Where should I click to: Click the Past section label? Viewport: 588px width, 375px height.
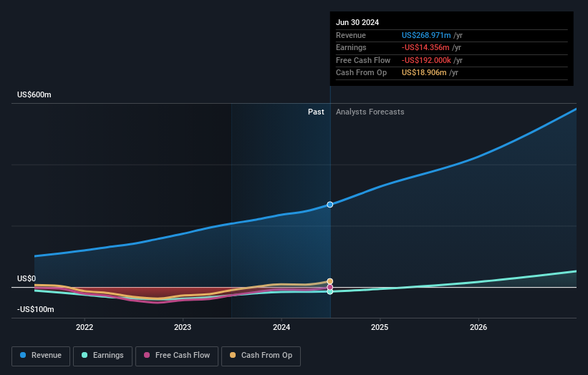click(316, 112)
